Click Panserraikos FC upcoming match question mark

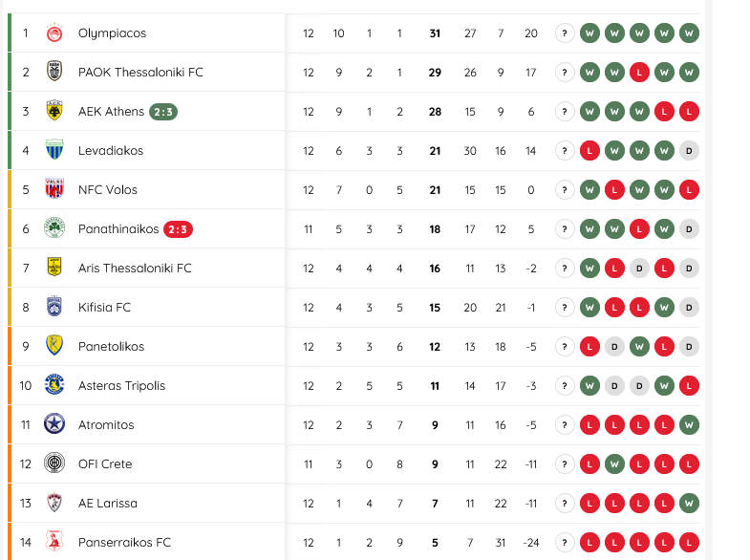(565, 543)
